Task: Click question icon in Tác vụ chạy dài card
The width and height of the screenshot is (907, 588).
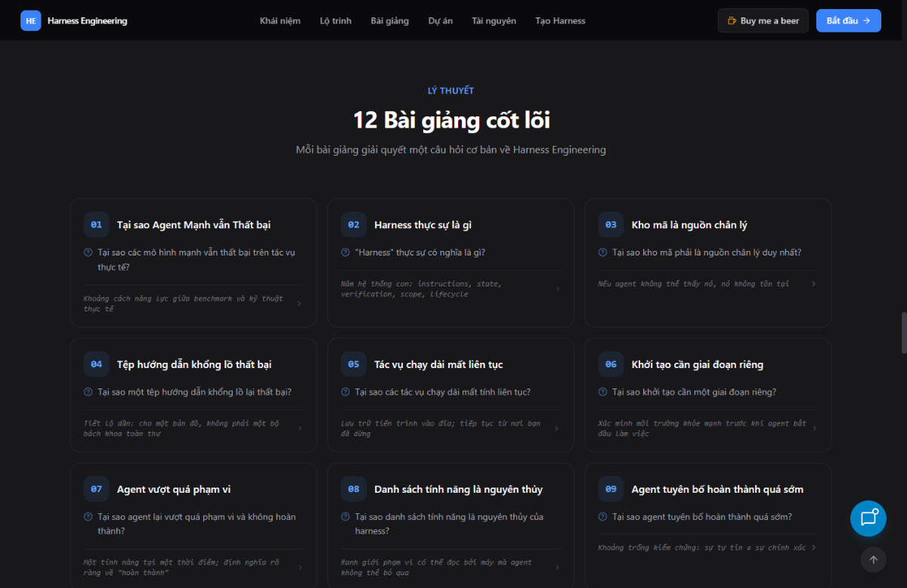Action: pos(345,392)
